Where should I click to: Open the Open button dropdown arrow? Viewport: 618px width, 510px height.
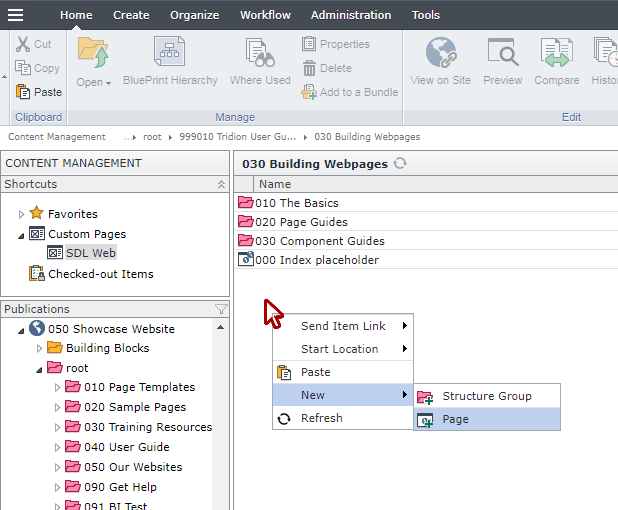[x=109, y=82]
